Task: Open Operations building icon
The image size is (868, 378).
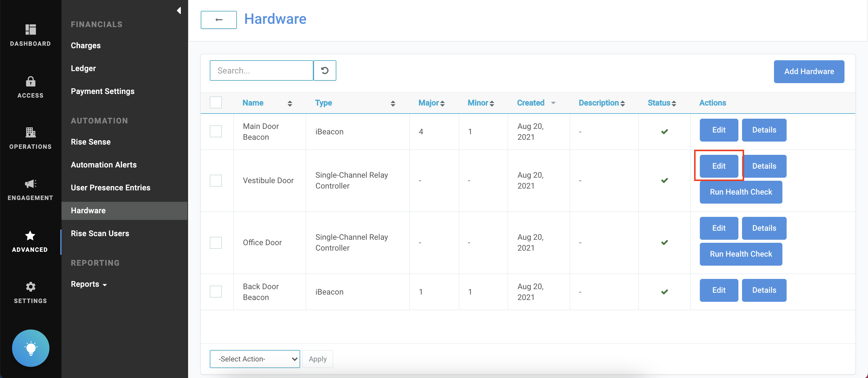Action: pos(30,132)
